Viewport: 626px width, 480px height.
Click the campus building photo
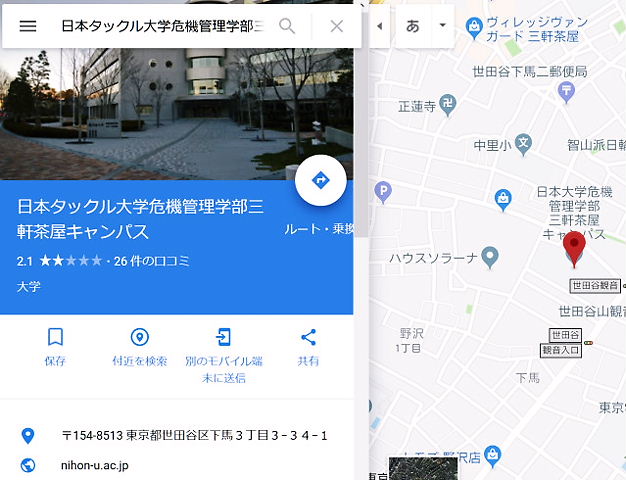pyautogui.click(x=176, y=114)
